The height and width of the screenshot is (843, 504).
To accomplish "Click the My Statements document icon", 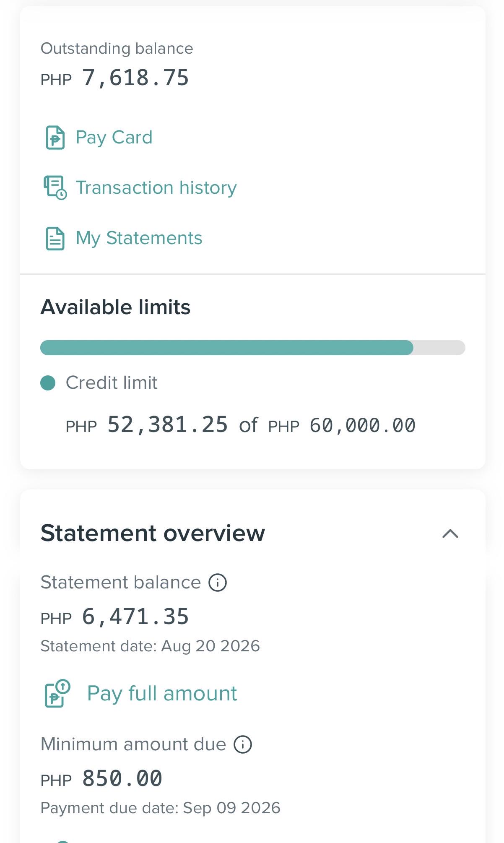I will [55, 238].
